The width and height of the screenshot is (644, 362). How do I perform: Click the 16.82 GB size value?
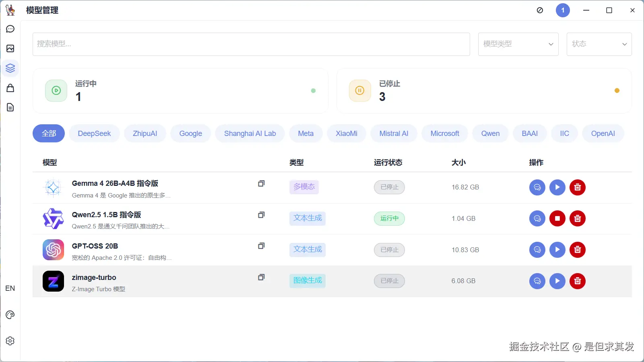465,187
